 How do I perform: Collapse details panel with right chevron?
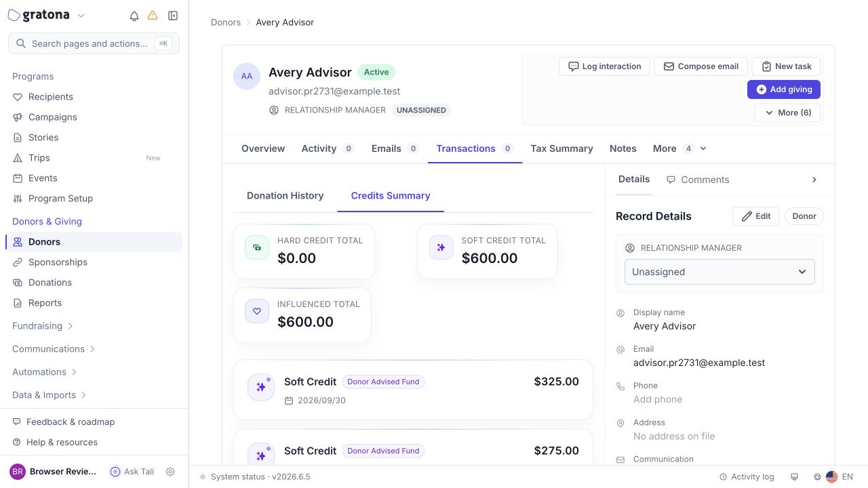pyautogui.click(x=814, y=180)
